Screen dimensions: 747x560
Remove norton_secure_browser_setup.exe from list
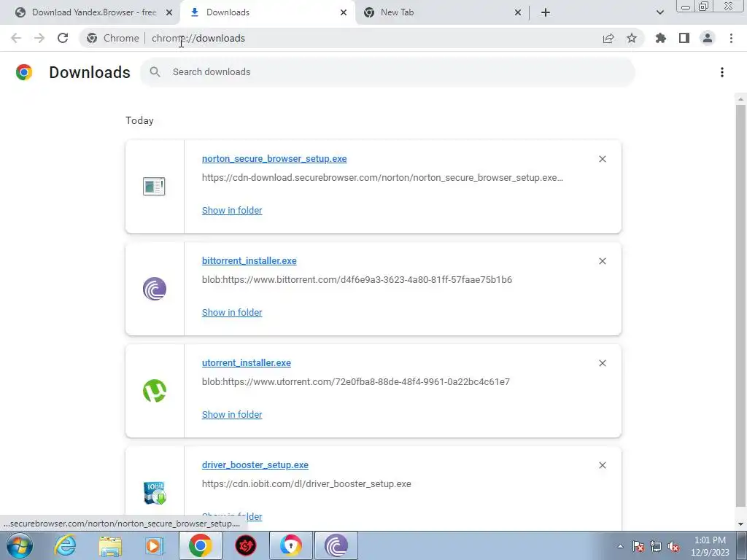602,159
